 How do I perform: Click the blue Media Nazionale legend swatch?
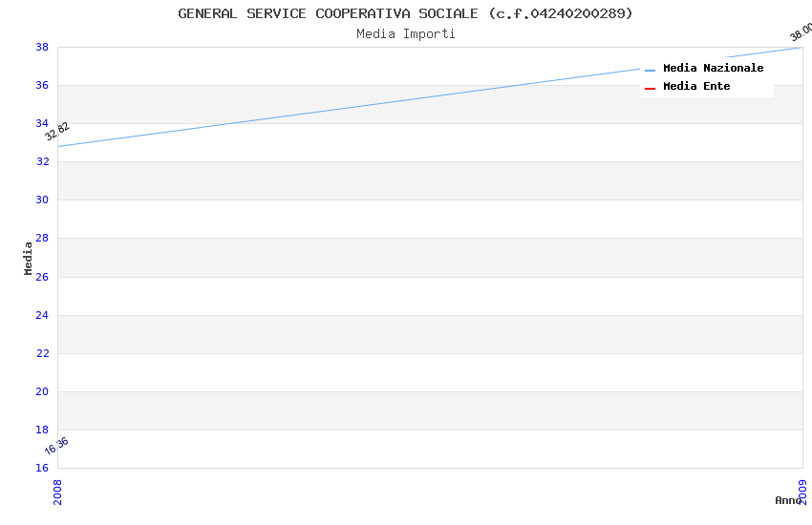tap(650, 71)
